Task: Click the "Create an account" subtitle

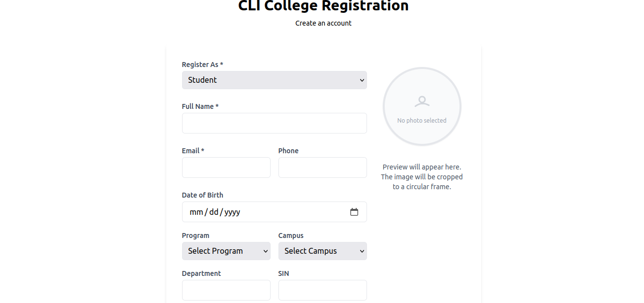Action: [323, 23]
